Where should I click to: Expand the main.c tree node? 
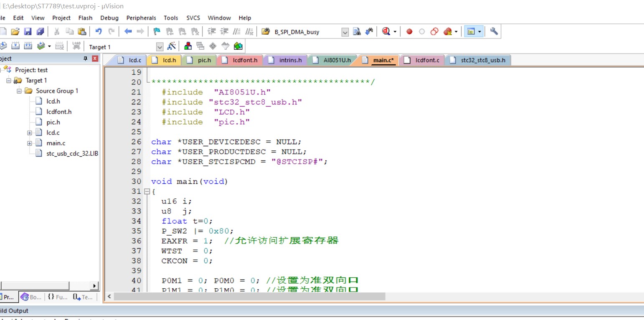pyautogui.click(x=30, y=143)
